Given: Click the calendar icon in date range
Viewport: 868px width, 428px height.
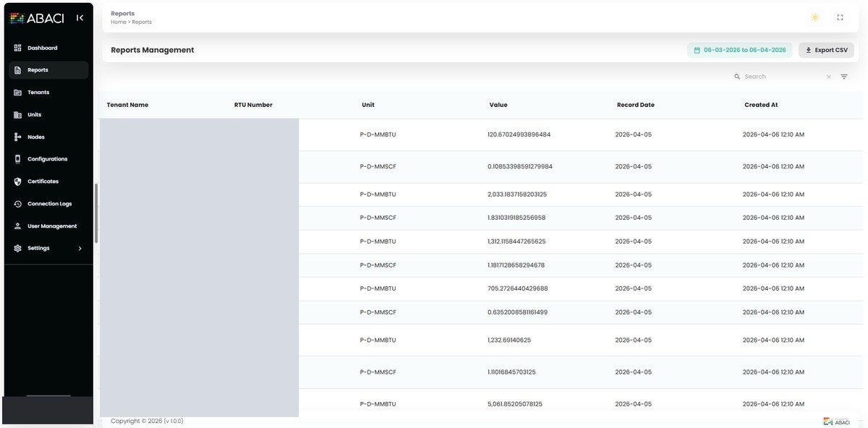Looking at the screenshot, I should tap(697, 51).
